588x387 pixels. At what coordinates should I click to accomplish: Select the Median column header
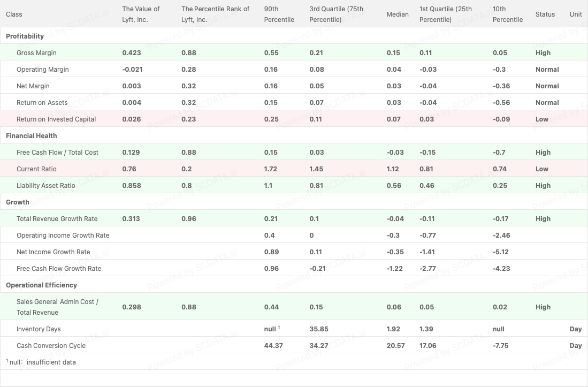(x=397, y=14)
